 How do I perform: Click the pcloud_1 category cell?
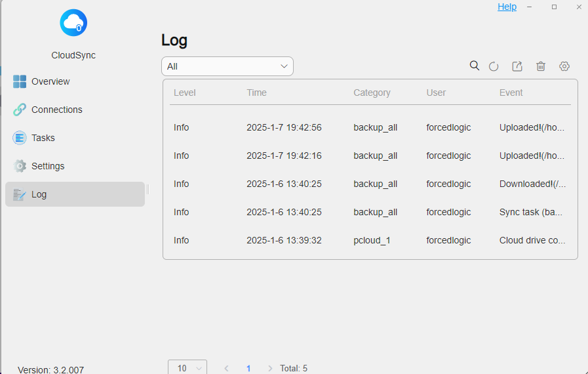tap(372, 240)
